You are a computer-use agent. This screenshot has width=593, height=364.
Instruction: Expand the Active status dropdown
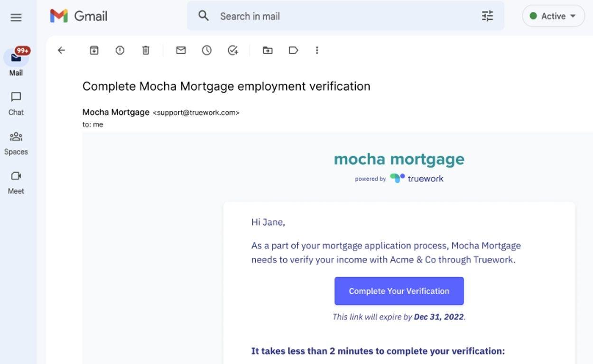click(x=553, y=16)
